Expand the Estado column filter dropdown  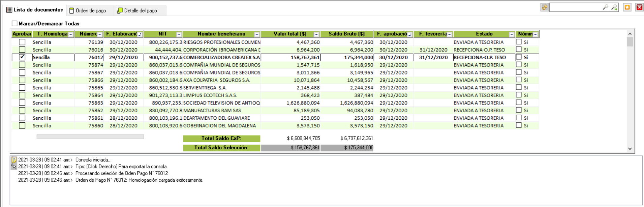[512, 34]
